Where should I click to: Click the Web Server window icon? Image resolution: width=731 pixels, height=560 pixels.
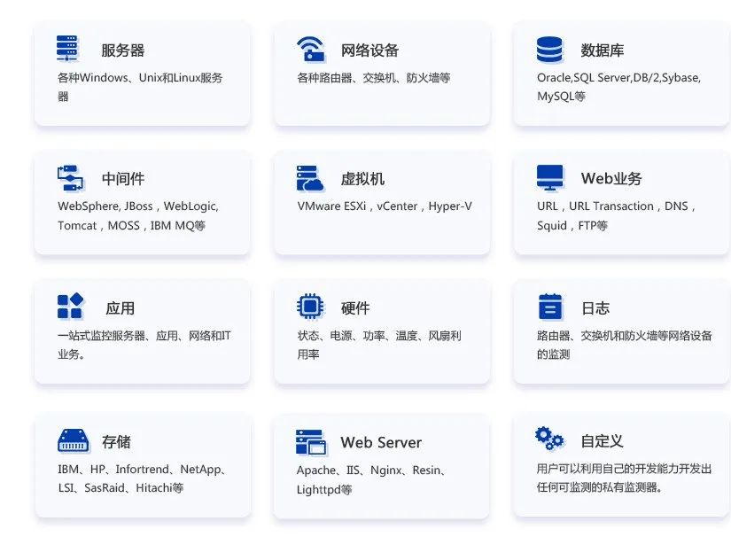pyautogui.click(x=310, y=441)
